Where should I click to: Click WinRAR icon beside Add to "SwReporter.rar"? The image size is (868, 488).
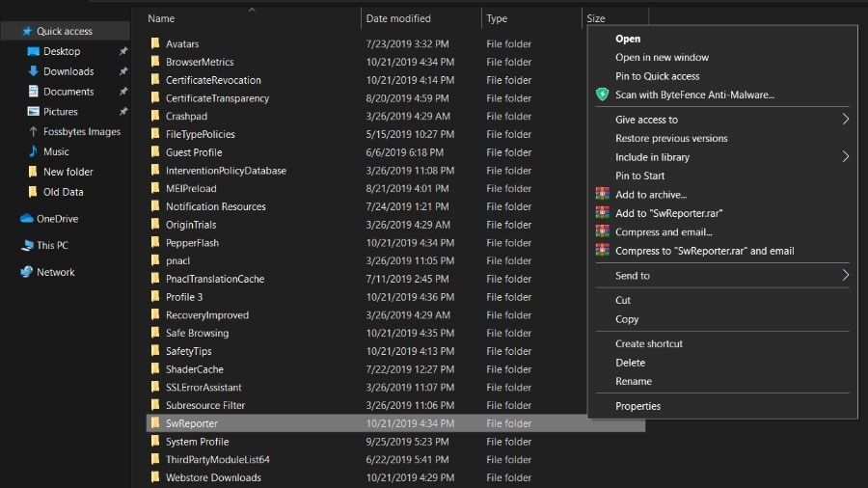(x=602, y=213)
